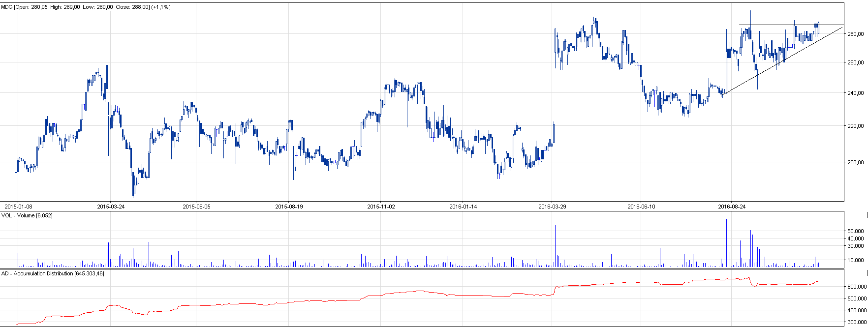Click the 200,00 price axis label
The height and width of the screenshot is (327, 868).
tap(856, 162)
